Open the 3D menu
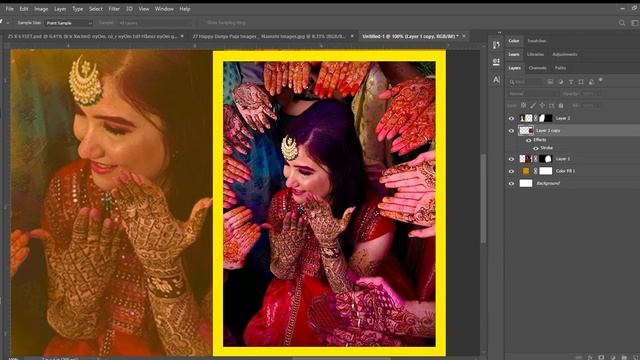Screen dimensions: 640x360 pos(129,9)
